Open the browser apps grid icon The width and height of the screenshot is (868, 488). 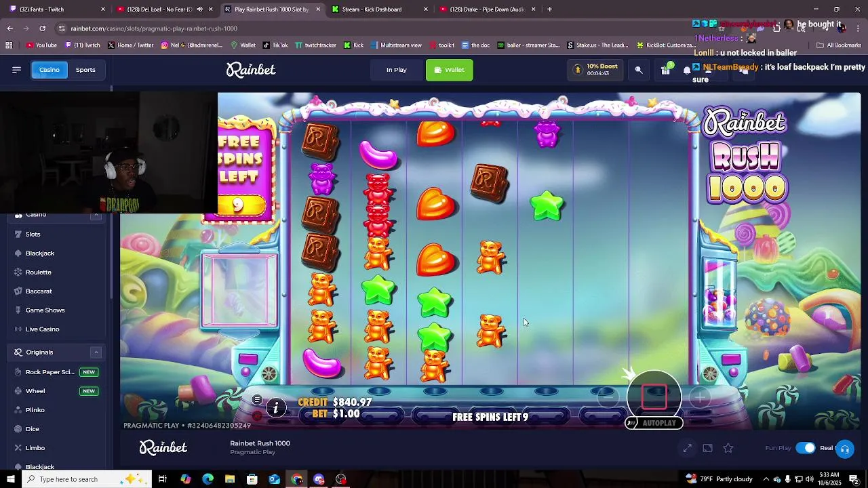point(9,45)
